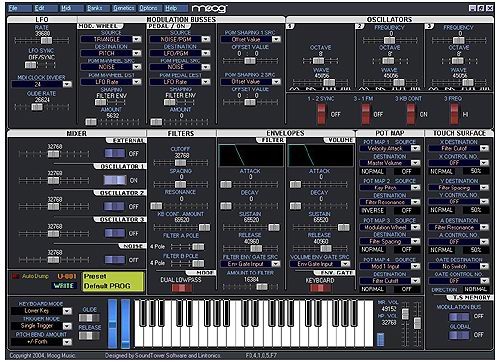Toggle the Oscillator 2 mixer switch

click(115, 206)
